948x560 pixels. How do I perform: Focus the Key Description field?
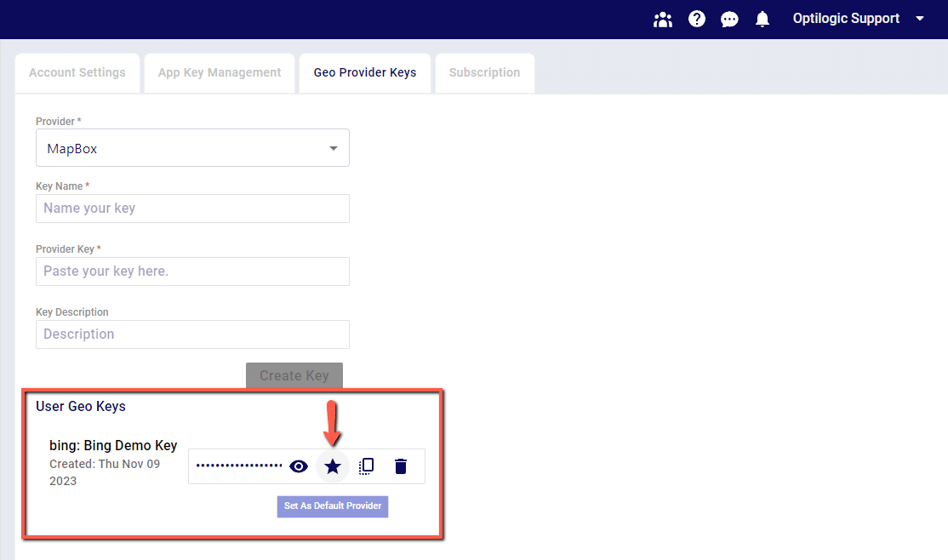192,334
